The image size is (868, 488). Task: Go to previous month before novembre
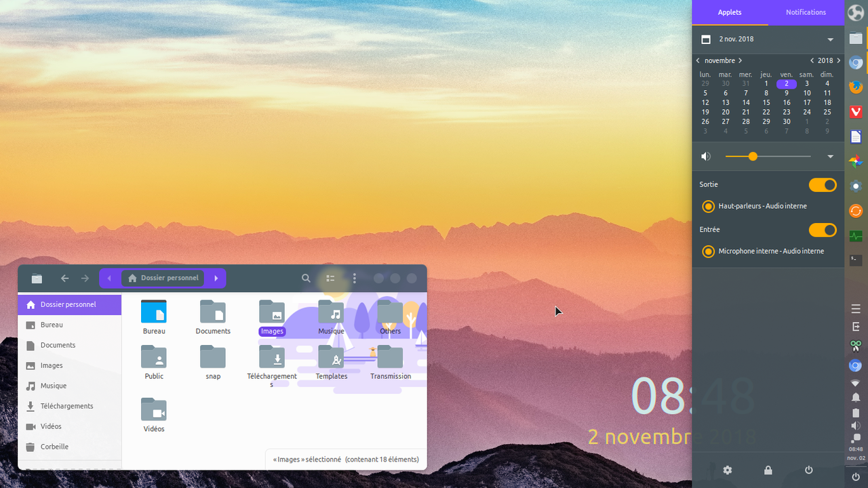pos(698,61)
